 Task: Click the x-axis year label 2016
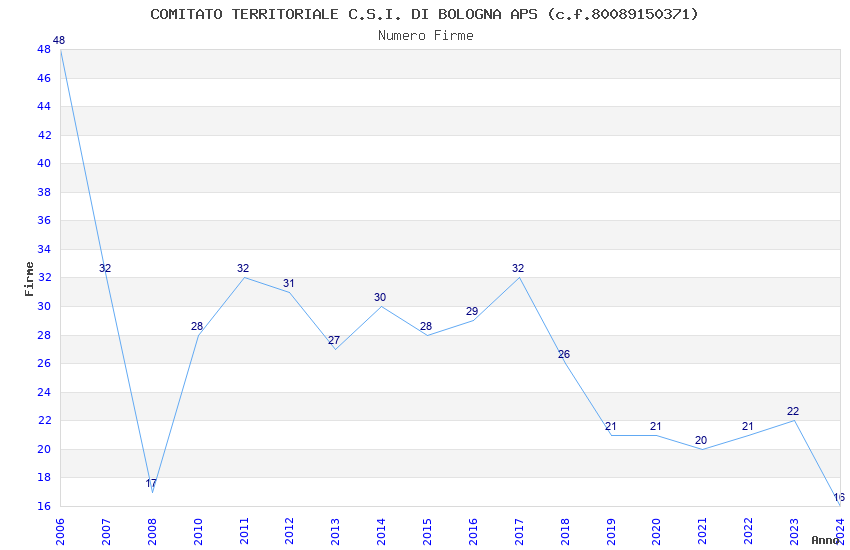coord(473,532)
